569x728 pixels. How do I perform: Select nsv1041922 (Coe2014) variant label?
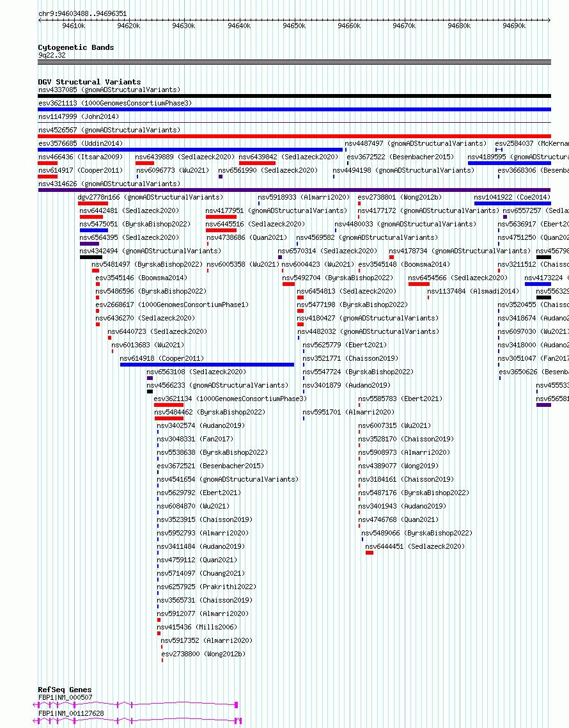(x=512, y=197)
